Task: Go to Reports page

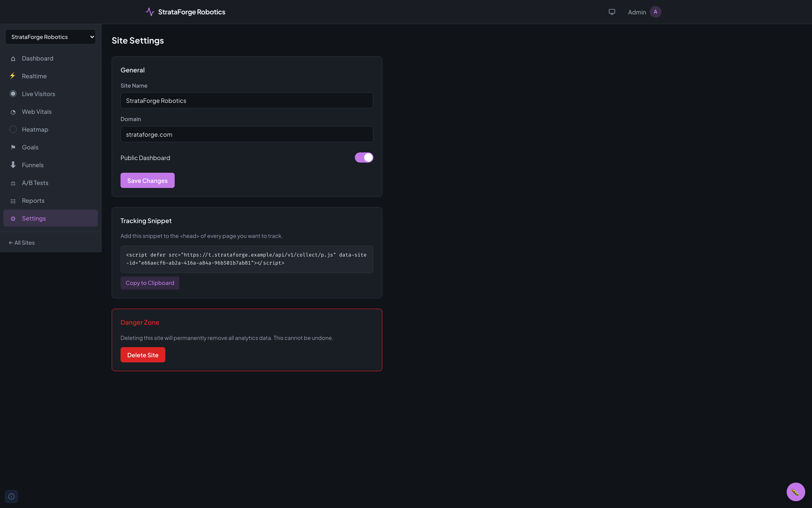Action: click(50, 201)
